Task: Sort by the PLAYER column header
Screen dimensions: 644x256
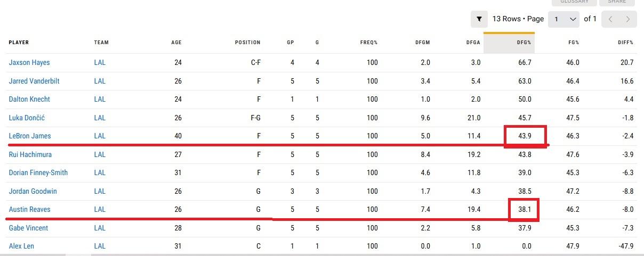Action: [x=19, y=43]
